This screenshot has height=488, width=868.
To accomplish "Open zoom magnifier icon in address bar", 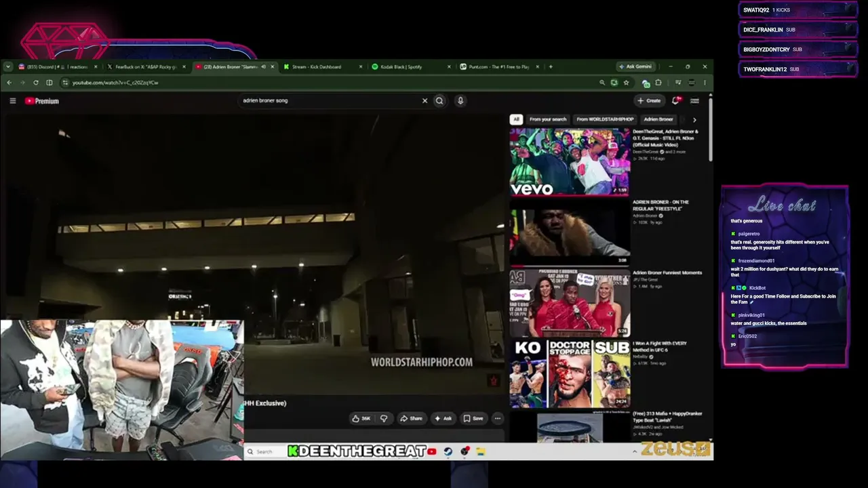I will click(x=601, y=83).
